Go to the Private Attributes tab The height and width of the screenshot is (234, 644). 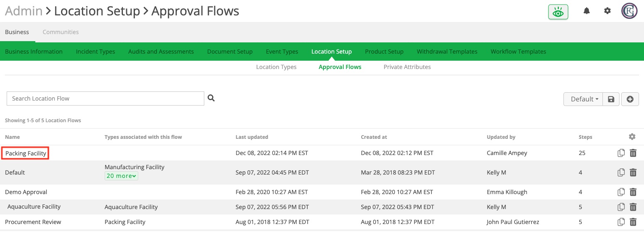(407, 67)
